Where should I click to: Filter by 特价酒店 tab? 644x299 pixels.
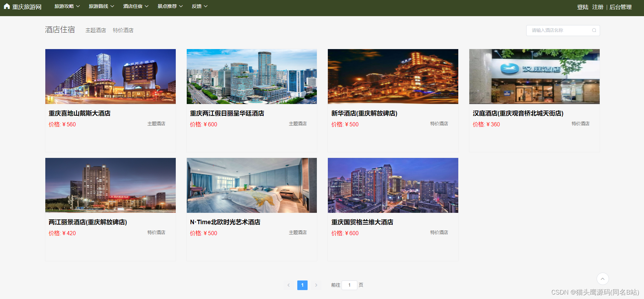pyautogui.click(x=123, y=30)
